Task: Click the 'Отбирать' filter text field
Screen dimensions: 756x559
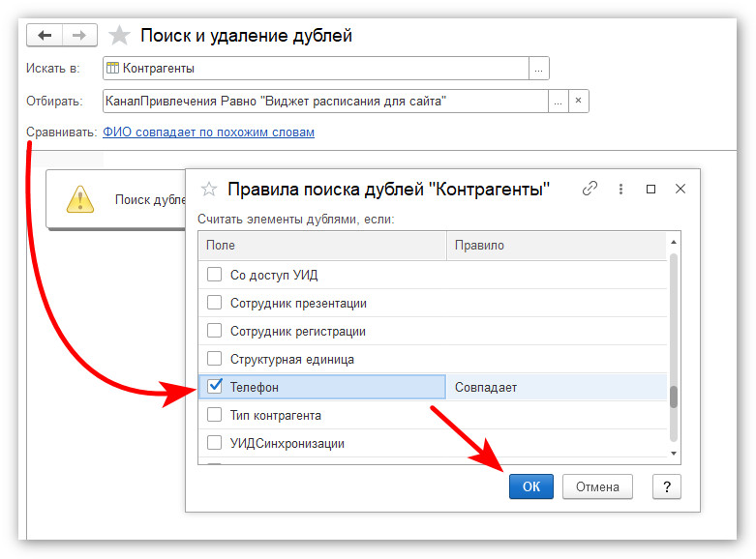Action: tap(325, 102)
